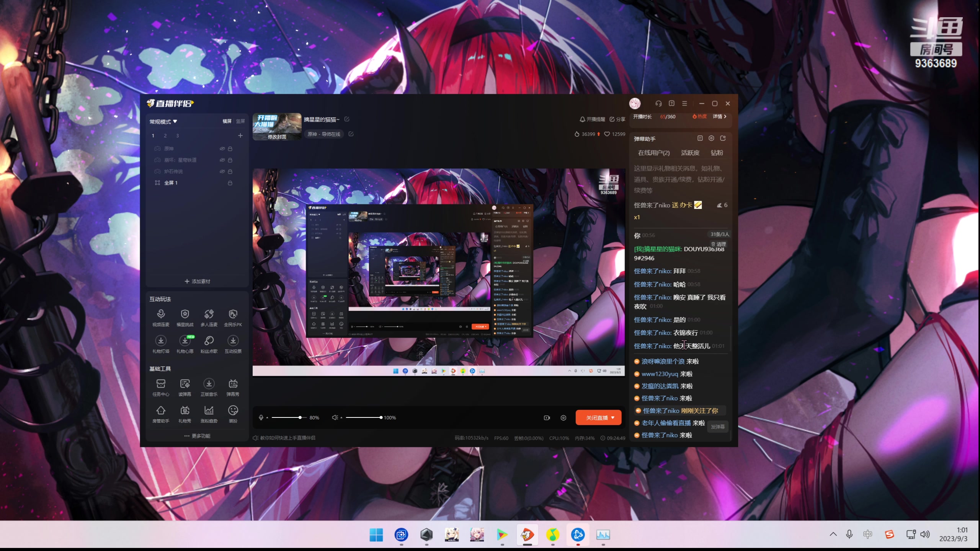Click the camera record icon
Viewport: 980px width, 551px height.
coord(547,417)
